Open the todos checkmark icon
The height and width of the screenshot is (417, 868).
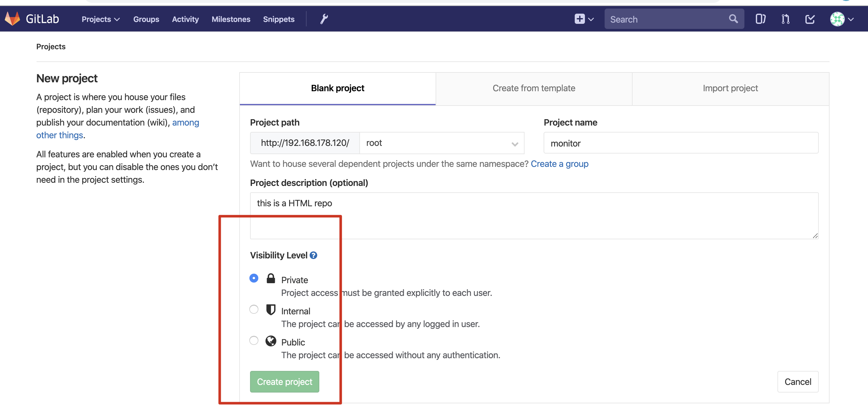coord(810,19)
